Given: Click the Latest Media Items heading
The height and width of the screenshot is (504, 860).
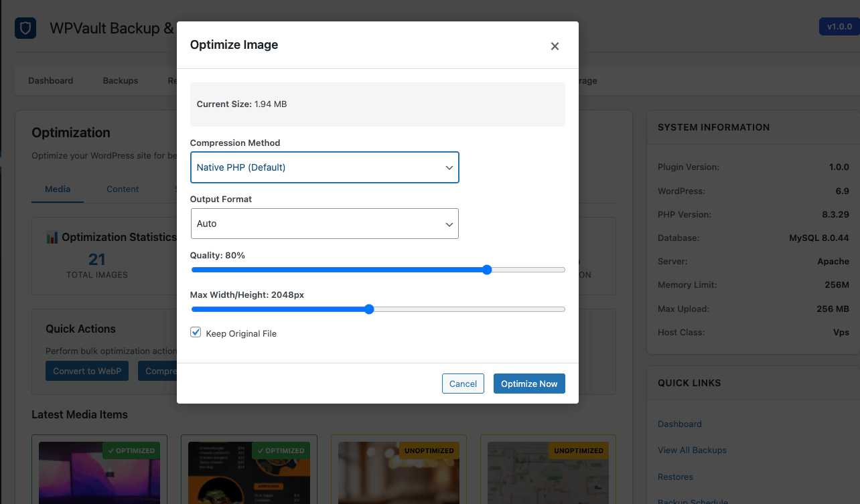Looking at the screenshot, I should pyautogui.click(x=80, y=414).
